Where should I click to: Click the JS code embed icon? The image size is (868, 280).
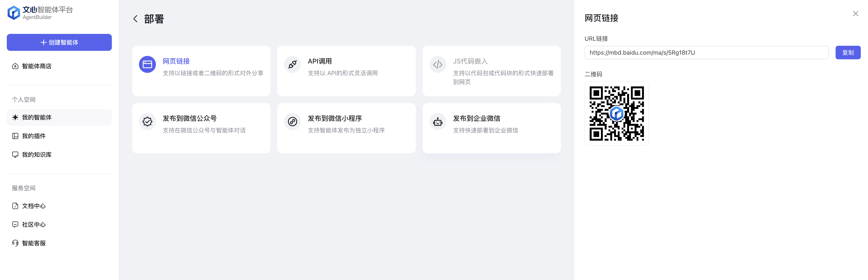tap(437, 64)
